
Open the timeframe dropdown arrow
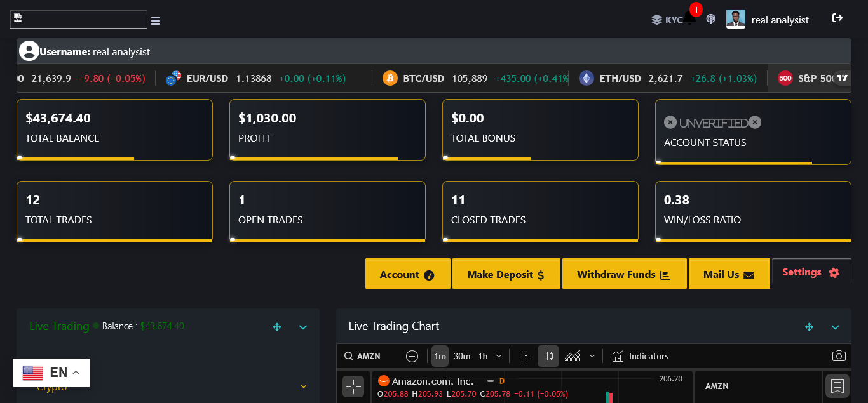[x=498, y=356]
